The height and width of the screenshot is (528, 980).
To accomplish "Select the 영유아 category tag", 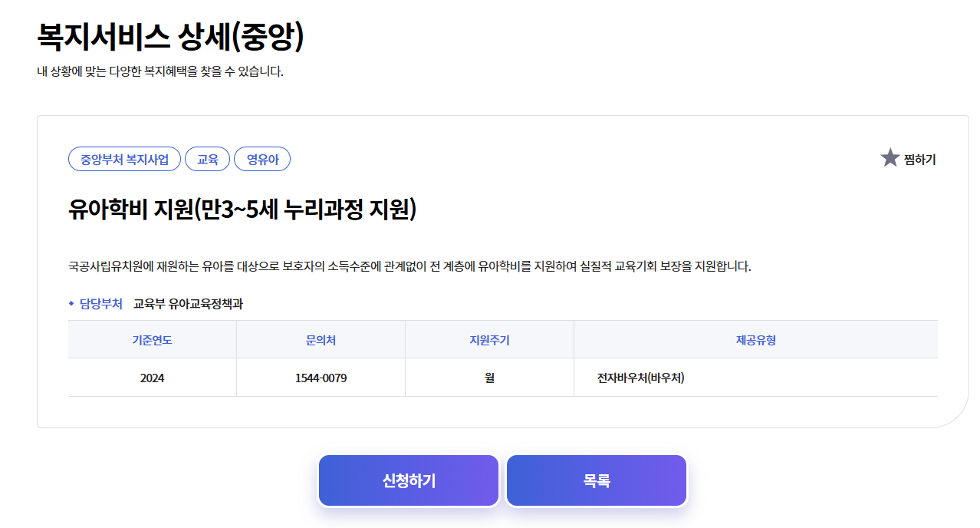I will (x=262, y=159).
